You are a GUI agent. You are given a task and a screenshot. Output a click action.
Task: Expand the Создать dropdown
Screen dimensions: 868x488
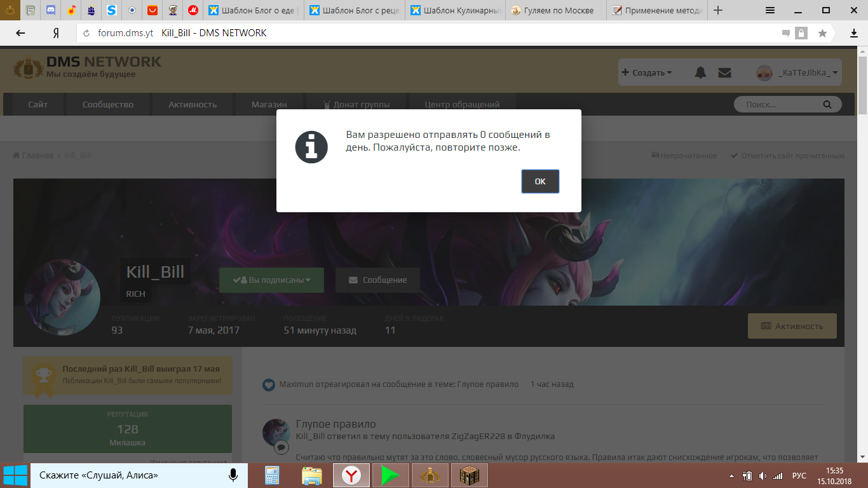coord(647,72)
